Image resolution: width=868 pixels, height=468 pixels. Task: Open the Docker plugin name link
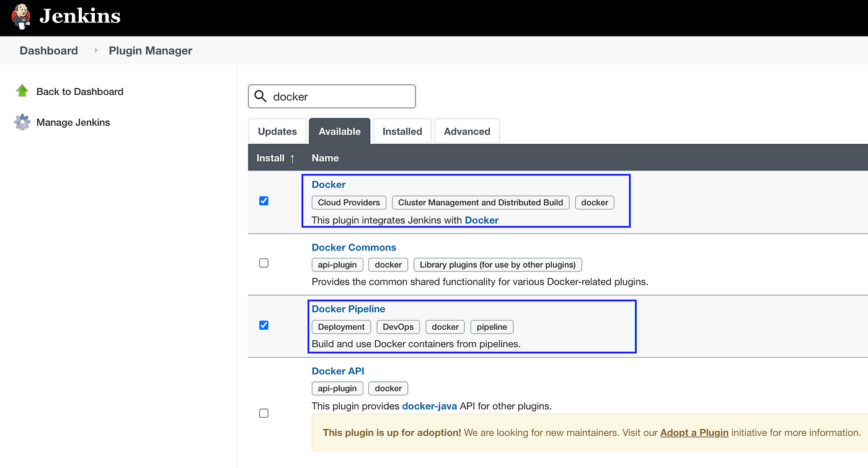coord(329,185)
